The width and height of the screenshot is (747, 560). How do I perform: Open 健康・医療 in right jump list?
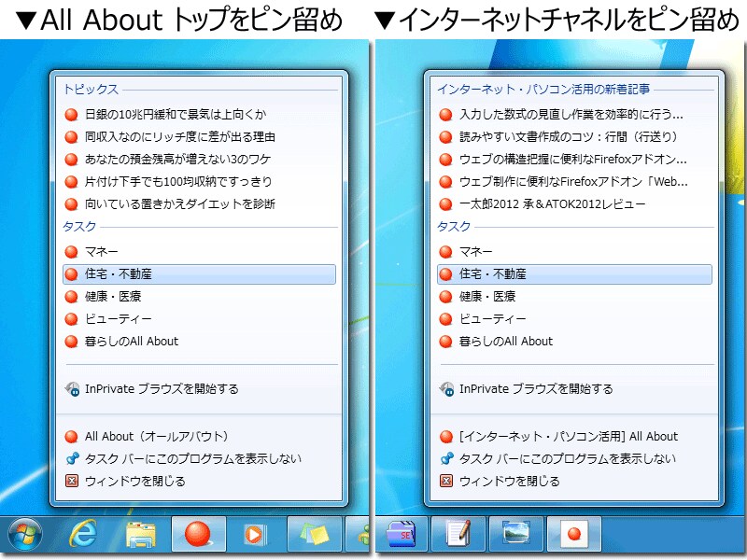tap(574, 296)
